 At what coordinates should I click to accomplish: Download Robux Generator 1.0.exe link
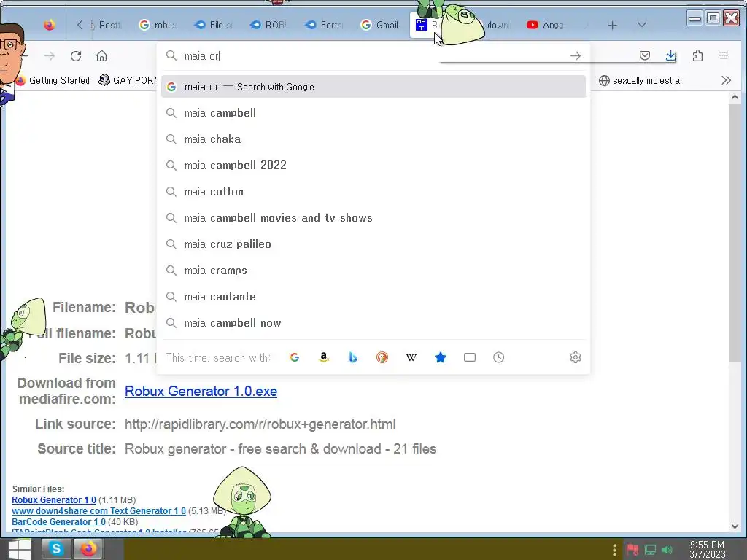pyautogui.click(x=201, y=392)
